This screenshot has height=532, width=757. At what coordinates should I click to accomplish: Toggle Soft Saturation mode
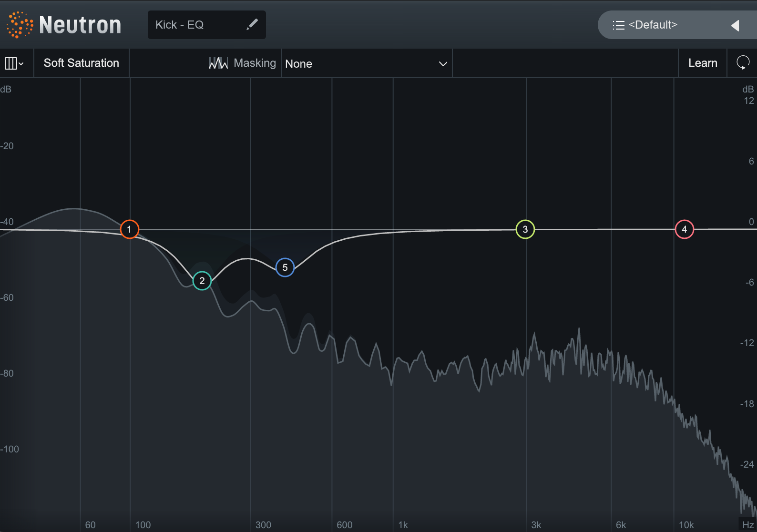[x=81, y=63]
